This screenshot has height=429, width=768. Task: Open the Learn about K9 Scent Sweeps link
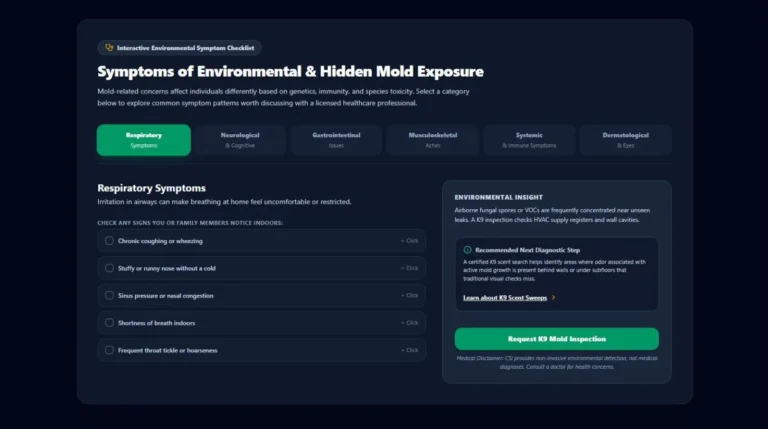505,297
